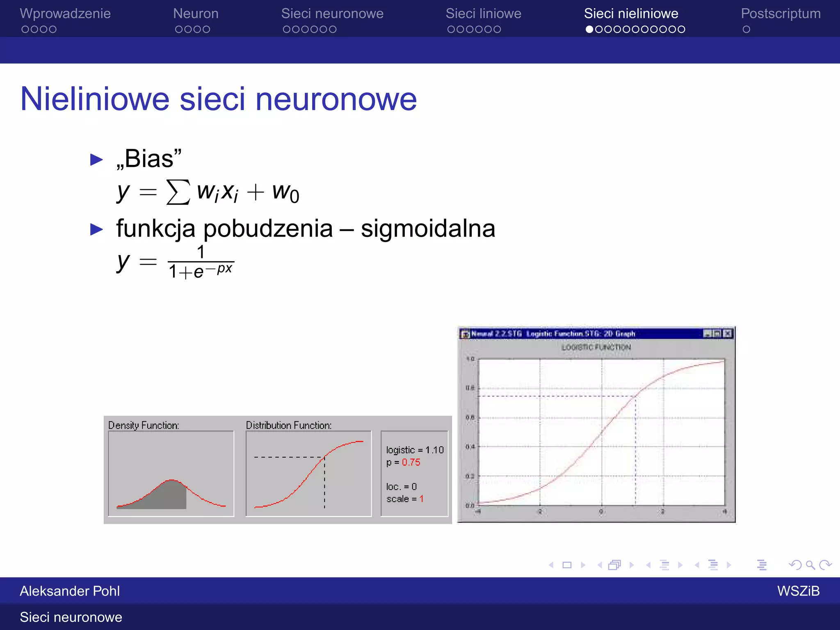The width and height of the screenshot is (840, 630).
Task: Jump to previous frame arrow
Action: pyautogui.click(x=600, y=565)
